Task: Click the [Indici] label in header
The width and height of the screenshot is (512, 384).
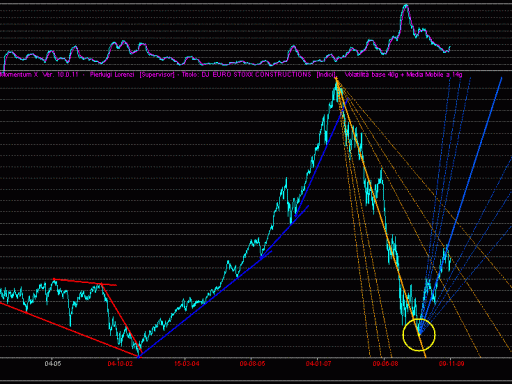Action: pyautogui.click(x=326, y=75)
